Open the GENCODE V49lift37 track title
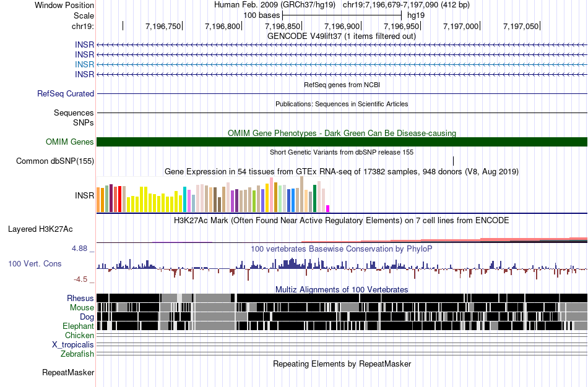 point(342,36)
